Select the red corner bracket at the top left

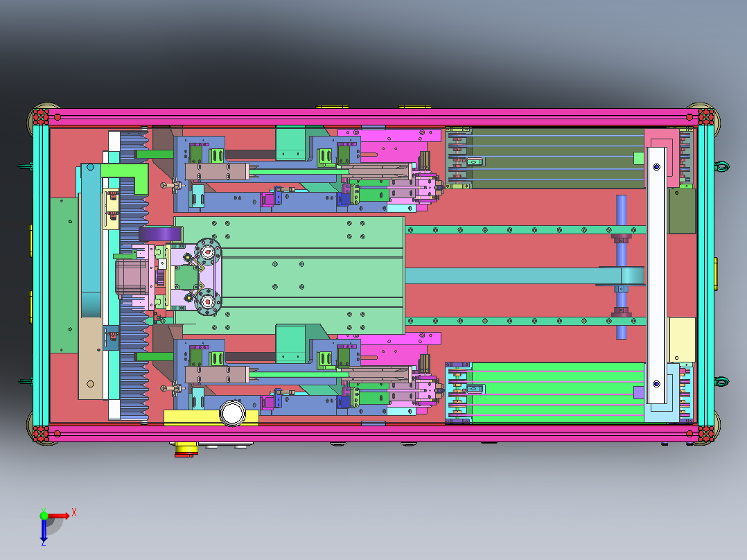pyautogui.click(x=40, y=116)
